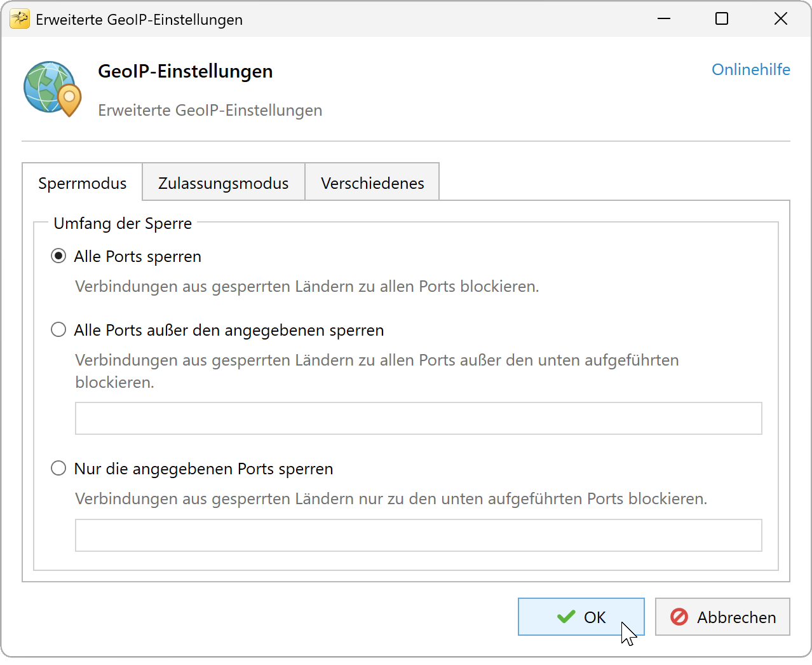Click the Abbrechen button
The image size is (812, 665).
(x=722, y=617)
